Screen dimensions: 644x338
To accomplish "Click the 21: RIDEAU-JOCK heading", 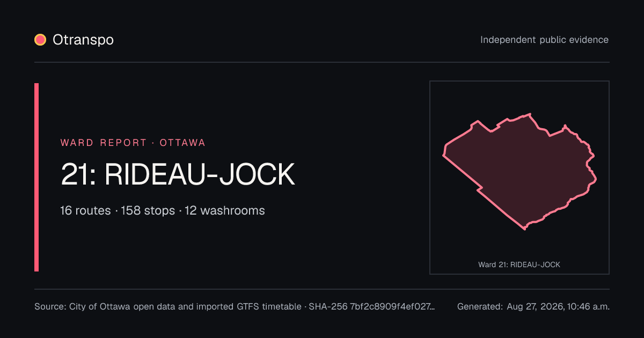I will tap(178, 174).
